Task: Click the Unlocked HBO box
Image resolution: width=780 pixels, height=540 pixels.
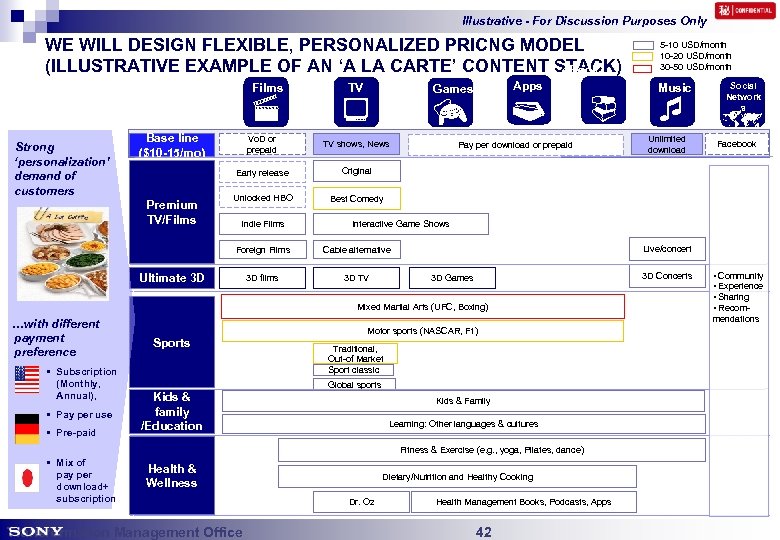Action: pyautogui.click(x=262, y=197)
